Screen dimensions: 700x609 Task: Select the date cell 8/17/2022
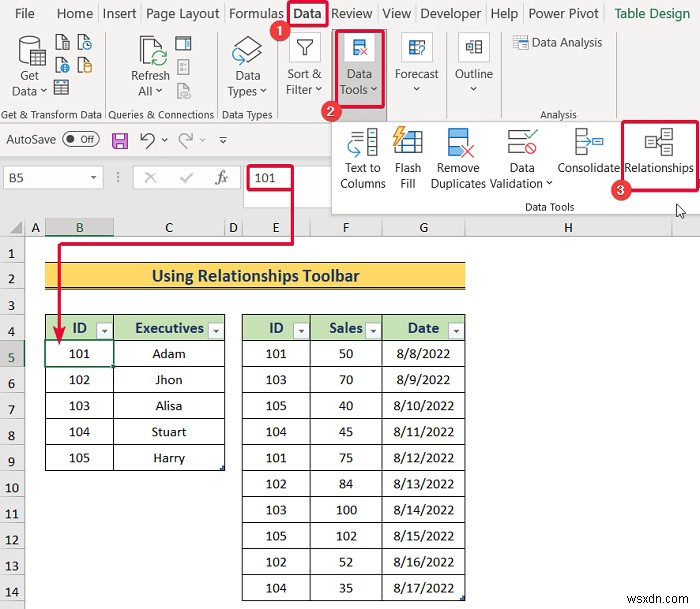tap(423, 588)
